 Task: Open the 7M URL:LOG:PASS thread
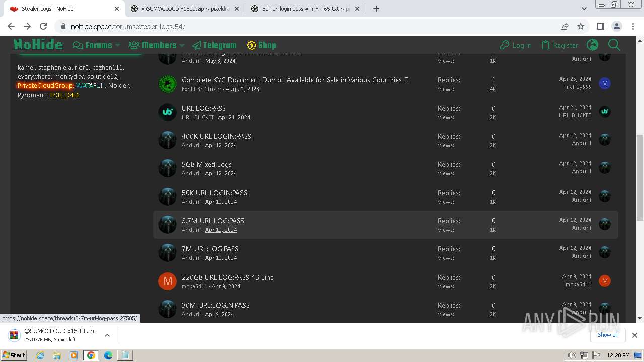pos(210,249)
